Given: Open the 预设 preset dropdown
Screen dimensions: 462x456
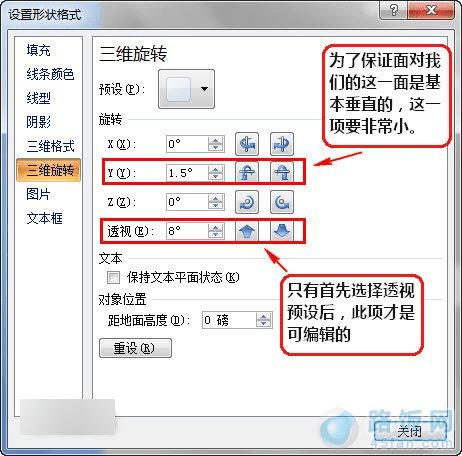Looking at the screenshot, I should (186, 89).
